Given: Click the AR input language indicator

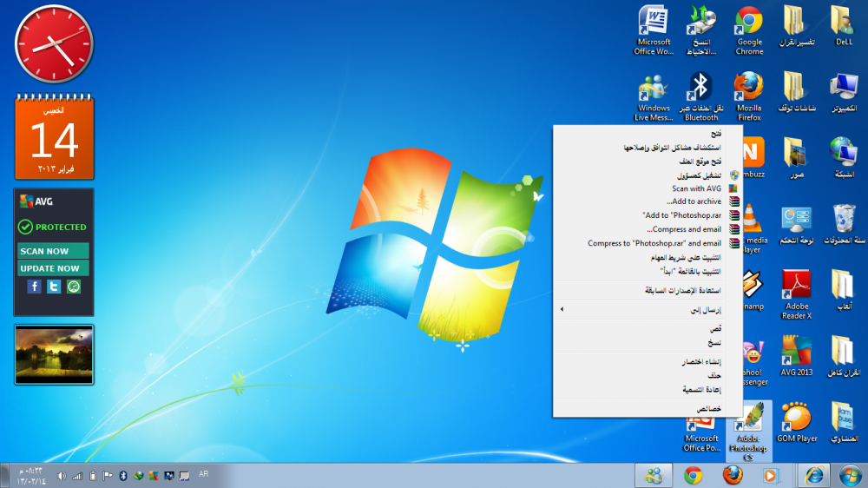Looking at the screenshot, I should [x=203, y=474].
